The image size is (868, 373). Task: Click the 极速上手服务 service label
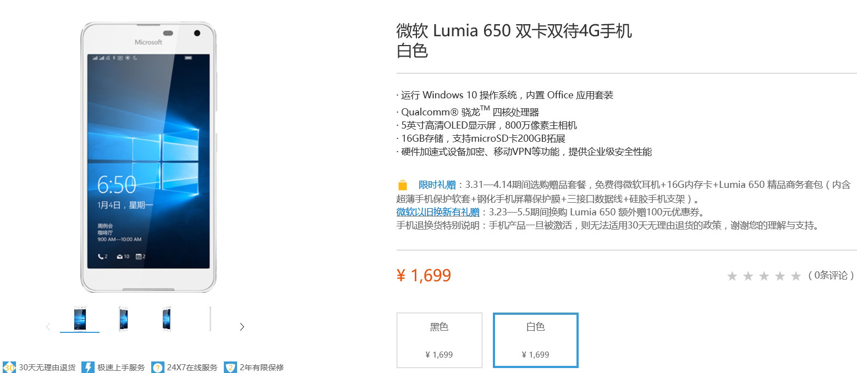click(x=121, y=368)
